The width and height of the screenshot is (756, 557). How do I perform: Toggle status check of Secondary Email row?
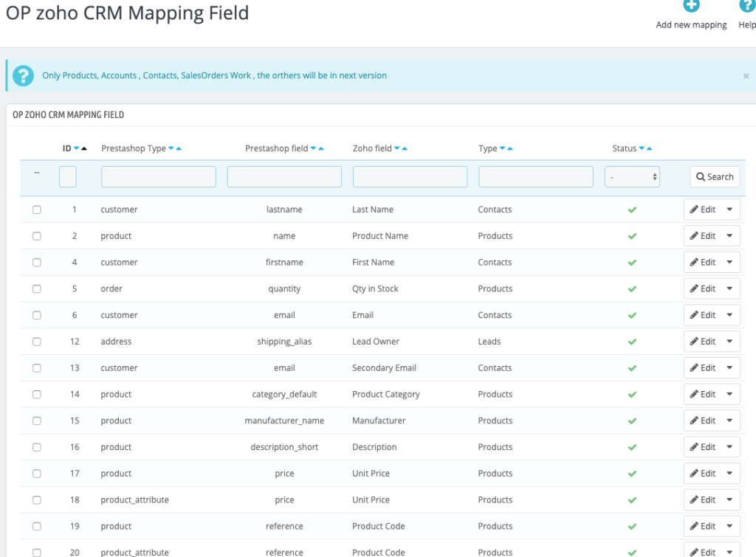click(632, 368)
